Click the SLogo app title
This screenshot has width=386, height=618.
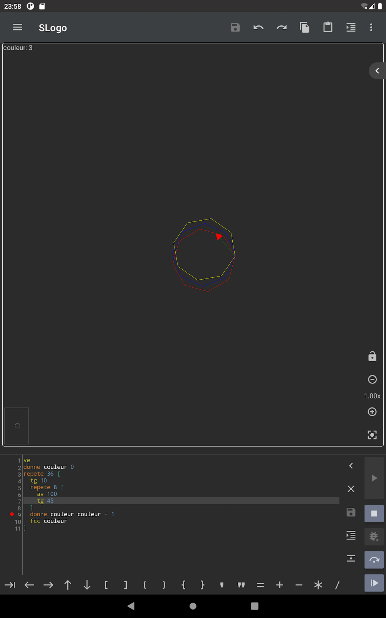[x=53, y=28]
